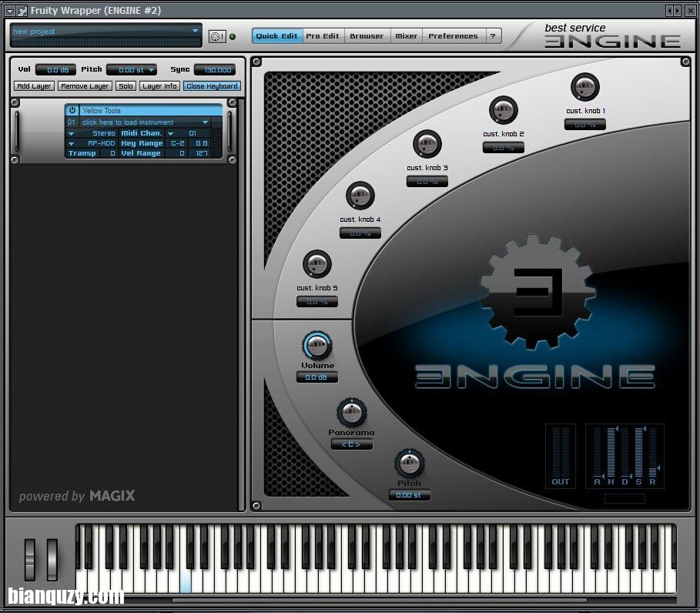Screen dimensions: 700x613
Task: Click the Panorama <C> value box
Action: tap(351, 444)
